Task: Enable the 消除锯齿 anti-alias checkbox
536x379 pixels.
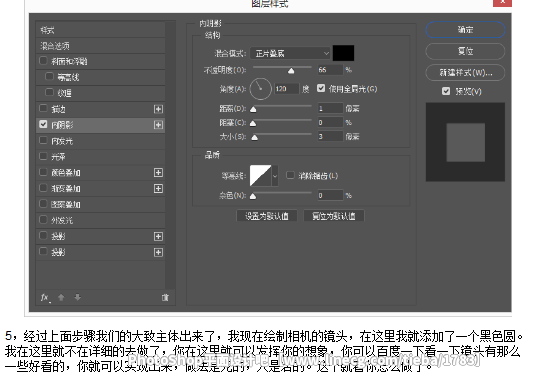Action: (x=290, y=175)
